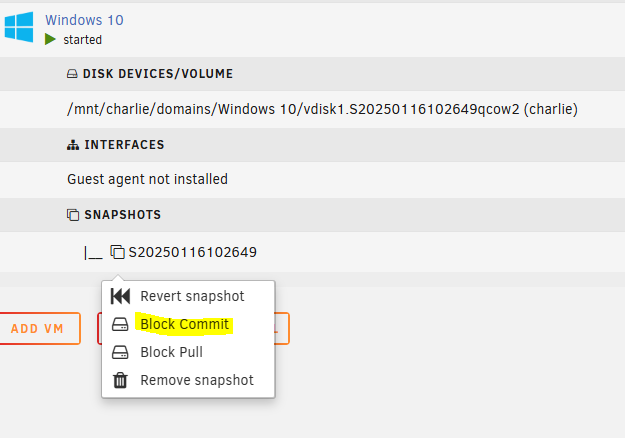Click the Block Commit drive icon

120,324
